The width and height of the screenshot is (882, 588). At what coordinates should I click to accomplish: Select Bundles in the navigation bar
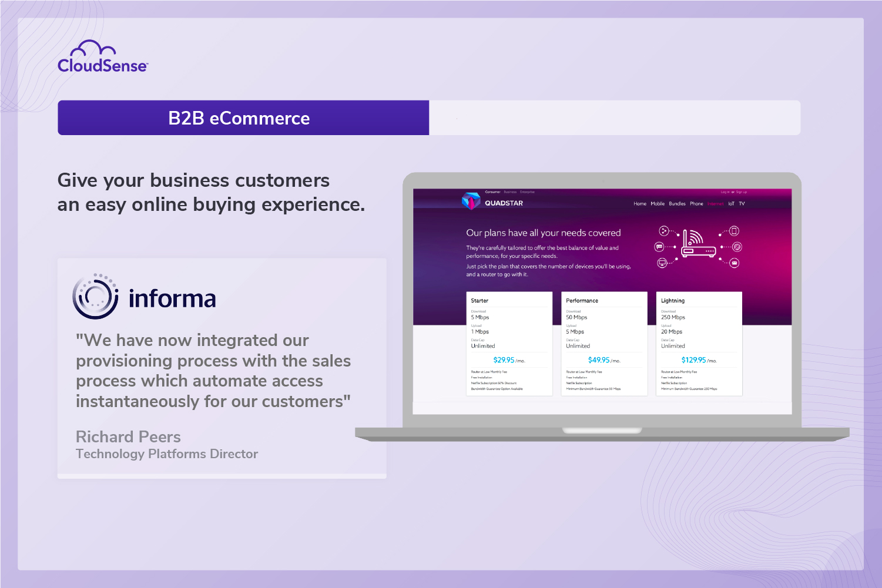[678, 203]
